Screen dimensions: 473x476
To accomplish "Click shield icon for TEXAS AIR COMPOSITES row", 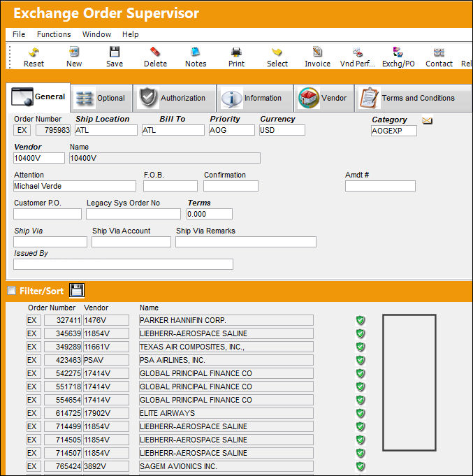I will (360, 347).
